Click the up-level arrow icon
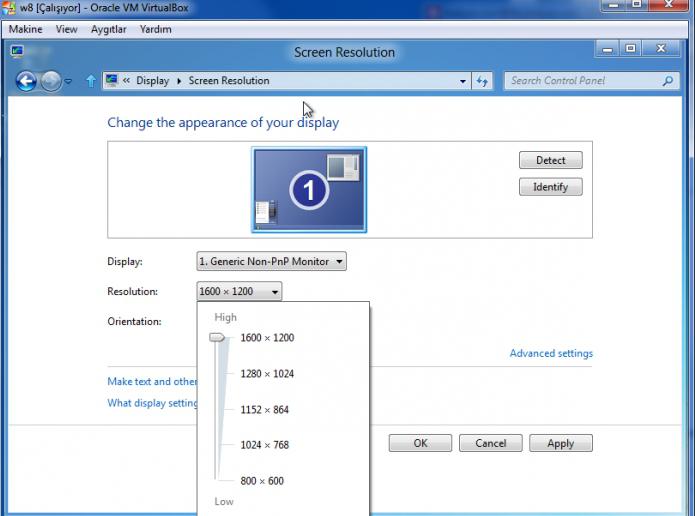695x516 pixels. pos(91,81)
